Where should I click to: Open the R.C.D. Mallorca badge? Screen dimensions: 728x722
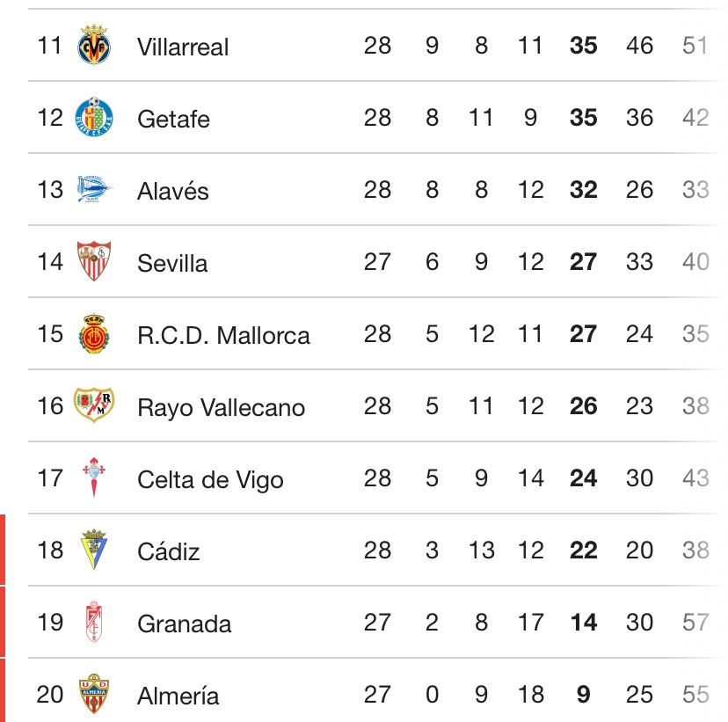94,334
